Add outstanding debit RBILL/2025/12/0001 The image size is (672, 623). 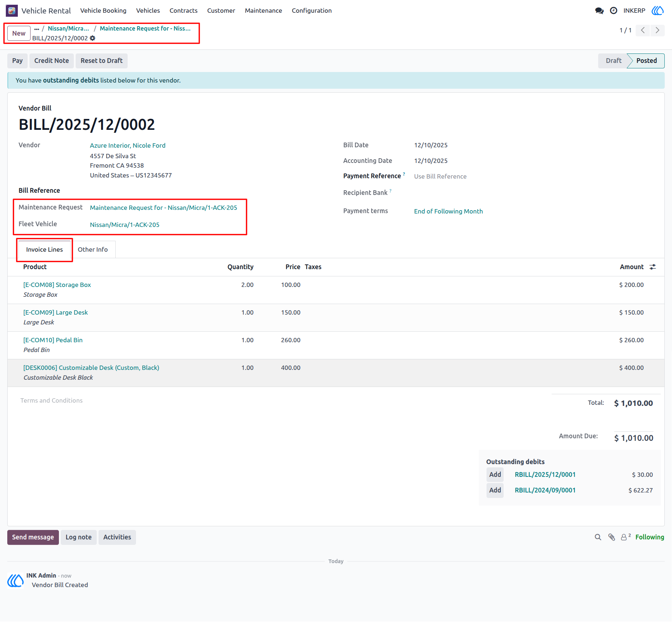tap(495, 475)
